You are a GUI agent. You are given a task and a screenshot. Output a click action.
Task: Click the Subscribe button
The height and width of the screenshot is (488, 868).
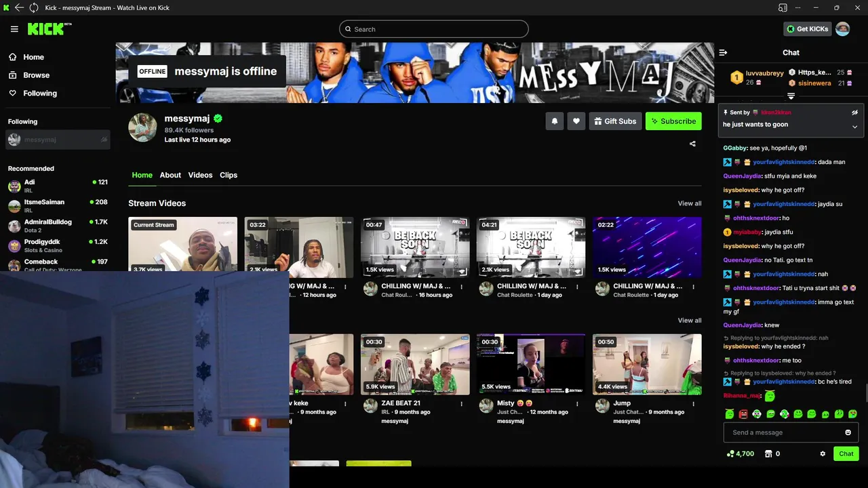pyautogui.click(x=673, y=121)
